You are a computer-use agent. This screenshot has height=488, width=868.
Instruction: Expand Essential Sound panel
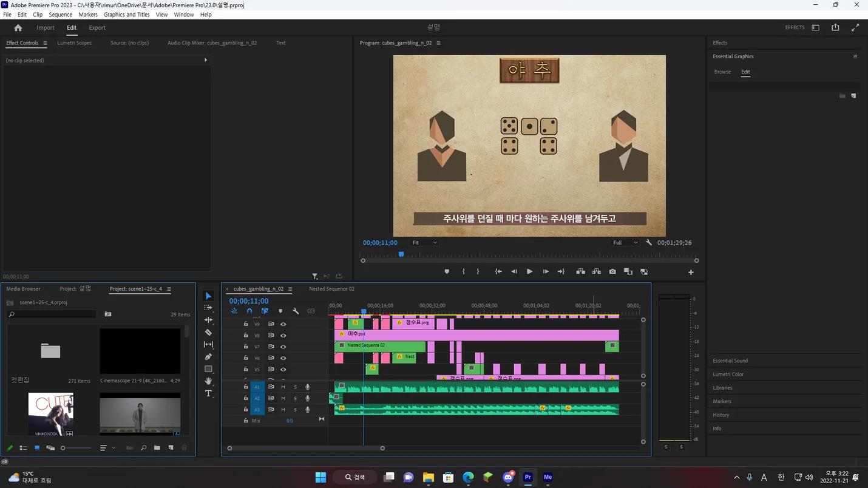coord(730,361)
